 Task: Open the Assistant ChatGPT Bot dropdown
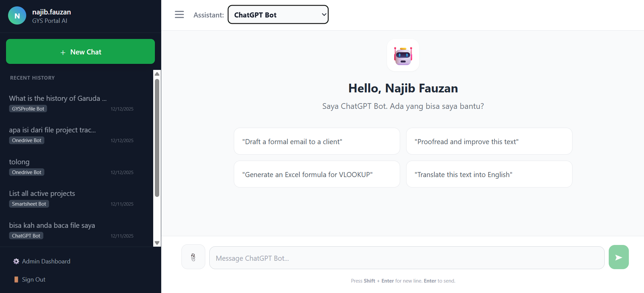click(x=278, y=15)
